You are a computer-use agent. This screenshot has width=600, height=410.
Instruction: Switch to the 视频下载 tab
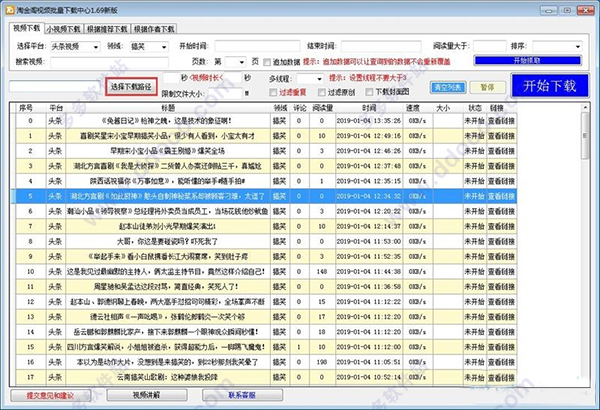click(x=26, y=28)
